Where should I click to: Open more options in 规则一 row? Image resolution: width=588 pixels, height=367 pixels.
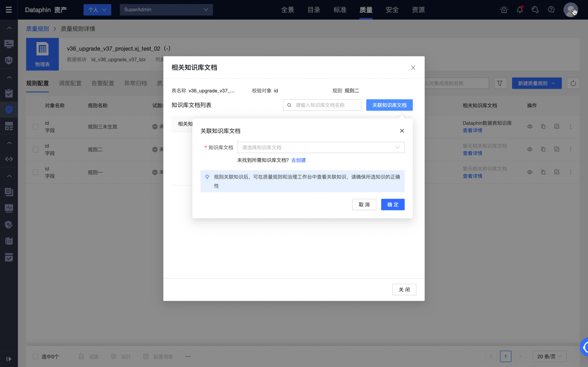(x=571, y=172)
